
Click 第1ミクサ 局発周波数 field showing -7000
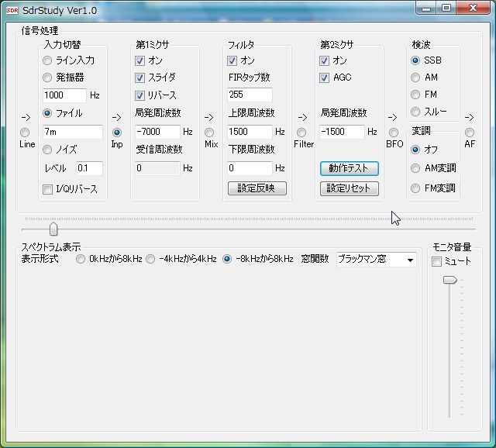tap(157, 132)
